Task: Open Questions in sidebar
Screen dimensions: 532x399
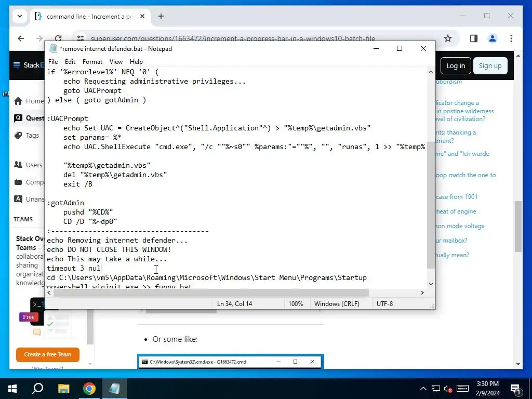Action: coord(29,118)
